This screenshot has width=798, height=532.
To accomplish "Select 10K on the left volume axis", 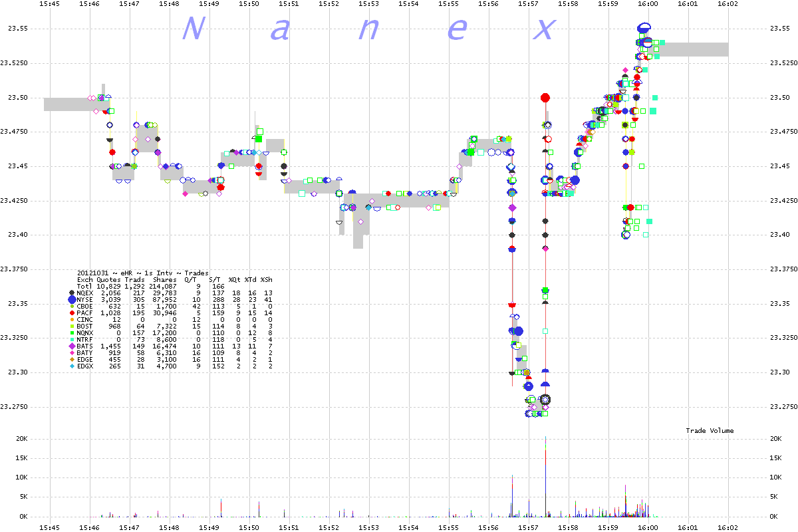I will (x=21, y=477).
